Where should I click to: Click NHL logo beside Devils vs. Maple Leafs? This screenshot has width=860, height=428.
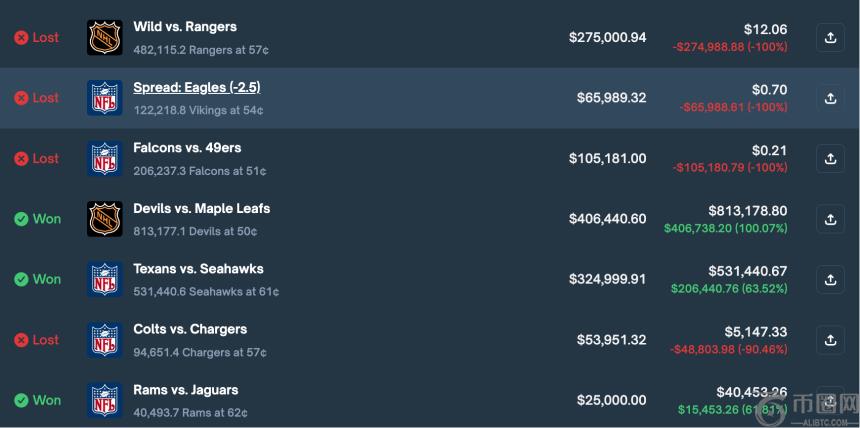[105, 219]
